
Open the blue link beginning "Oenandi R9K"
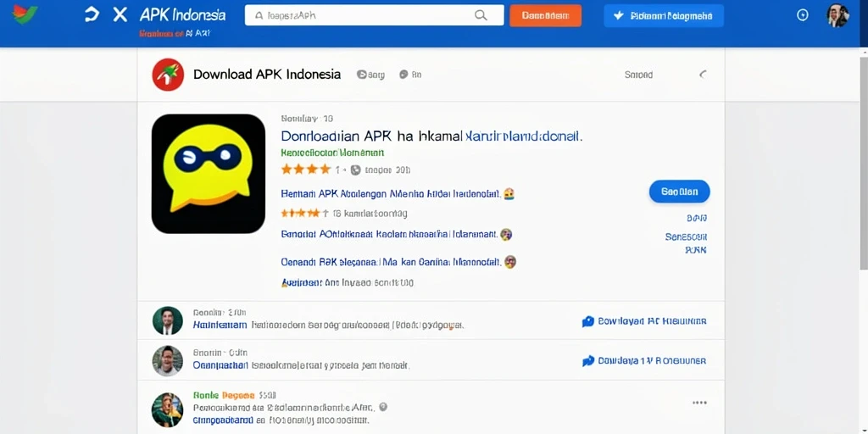[391, 261]
